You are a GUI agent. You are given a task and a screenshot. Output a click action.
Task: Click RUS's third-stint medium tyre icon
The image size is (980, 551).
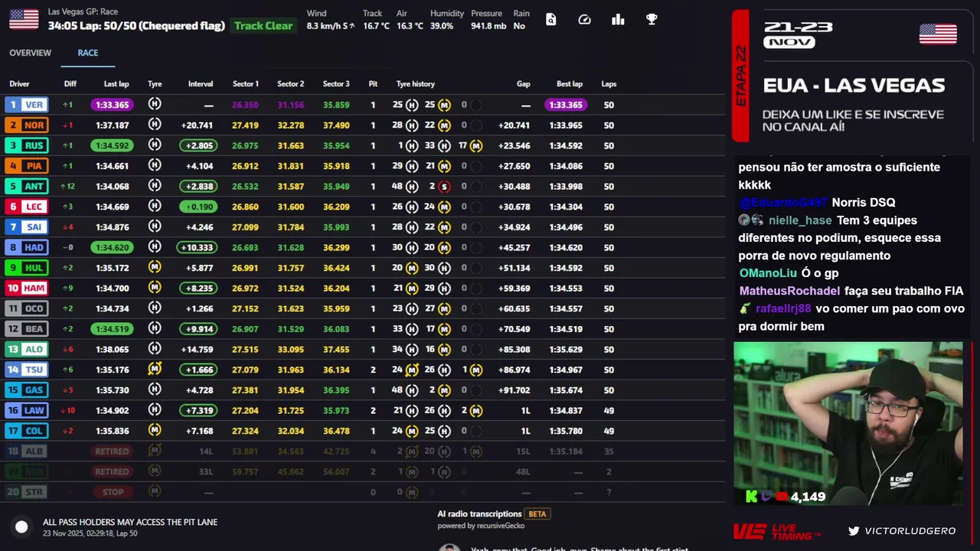click(x=476, y=145)
